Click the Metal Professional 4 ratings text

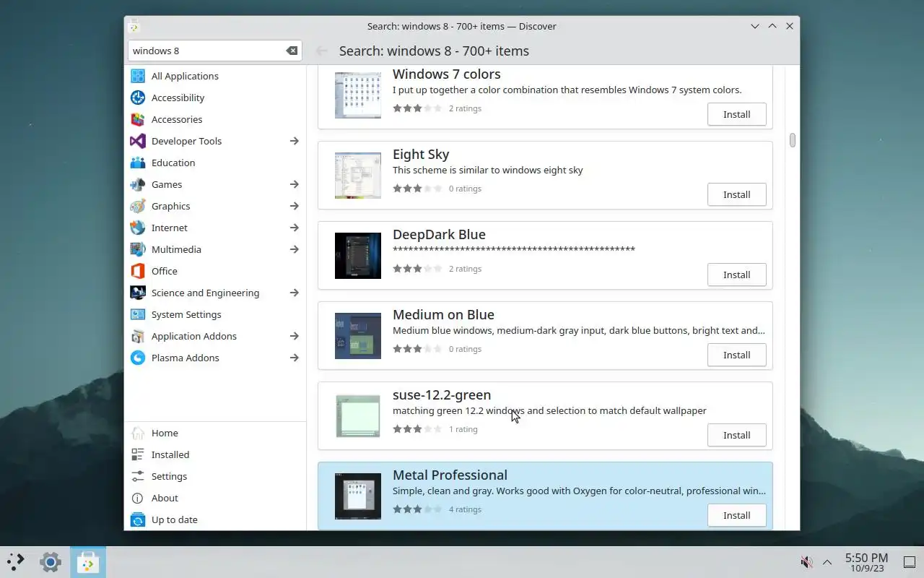click(465, 509)
